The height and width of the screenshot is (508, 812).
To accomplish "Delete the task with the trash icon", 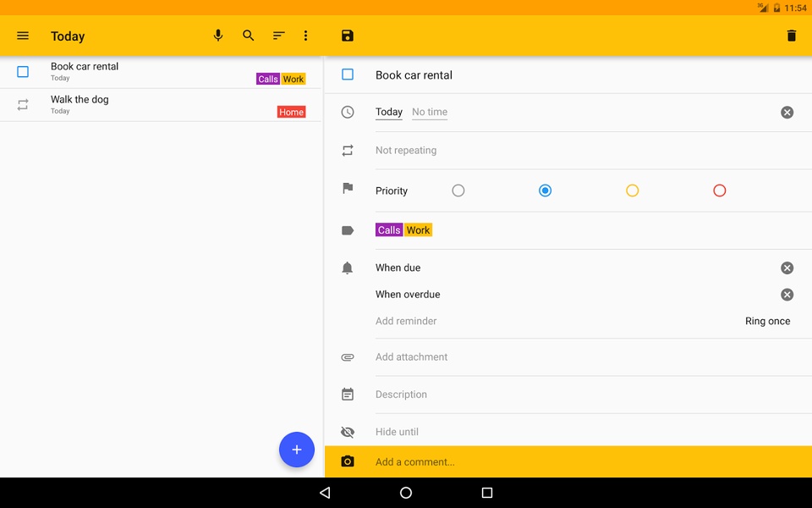I will pos(792,36).
